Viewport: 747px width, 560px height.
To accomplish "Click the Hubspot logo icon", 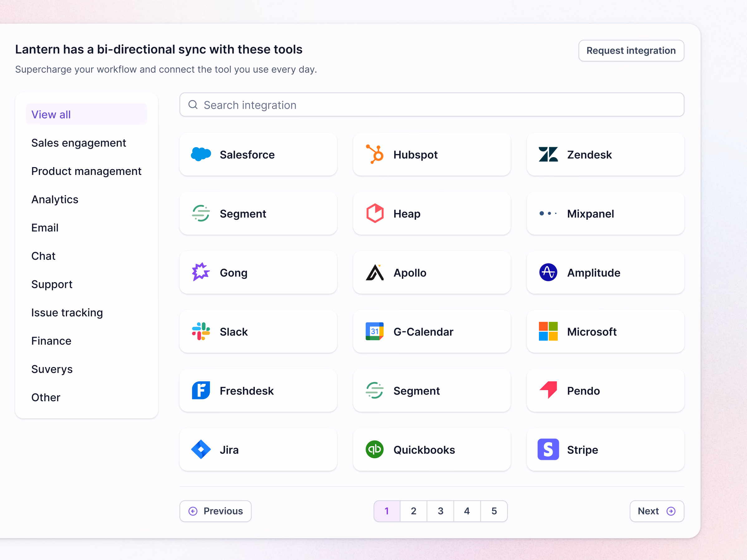I will coord(375,154).
